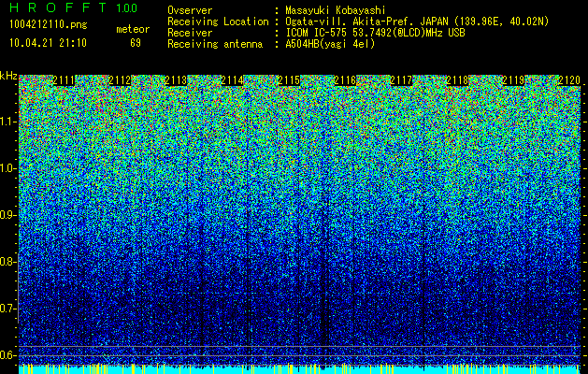Click the observer name Masayuki Kobayashi
588x374 pixels.
click(x=336, y=10)
